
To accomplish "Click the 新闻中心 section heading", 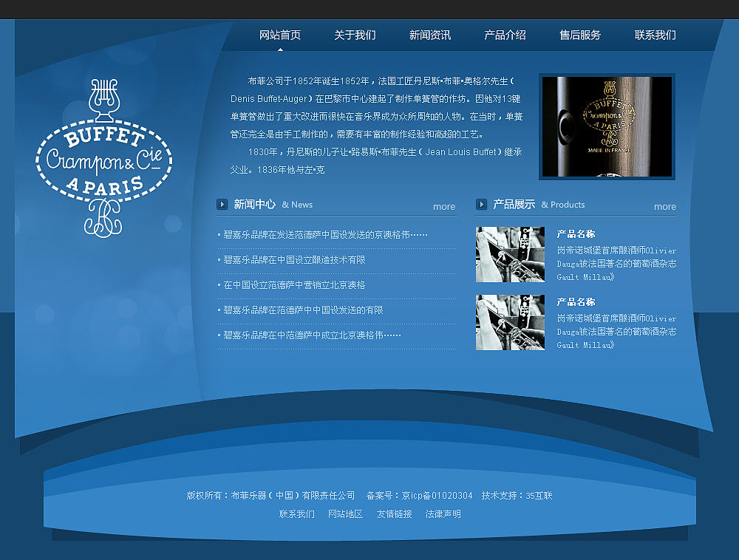I will click(254, 205).
